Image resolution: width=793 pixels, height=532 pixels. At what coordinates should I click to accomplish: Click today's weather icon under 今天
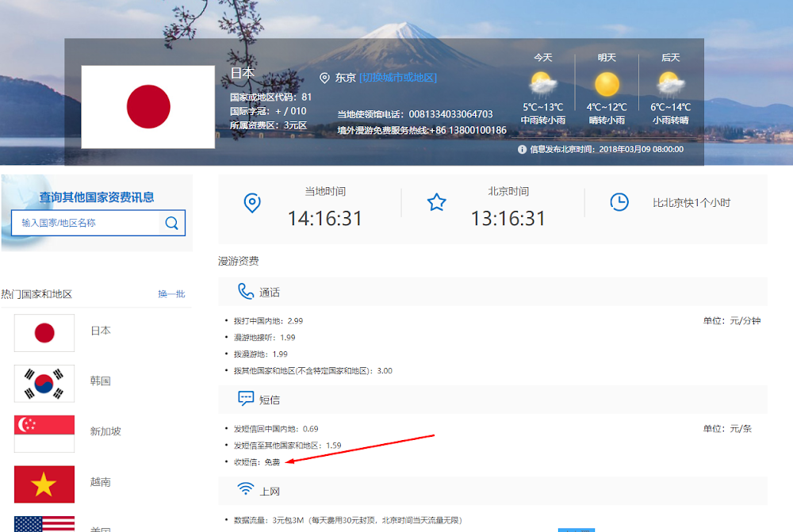(542, 85)
